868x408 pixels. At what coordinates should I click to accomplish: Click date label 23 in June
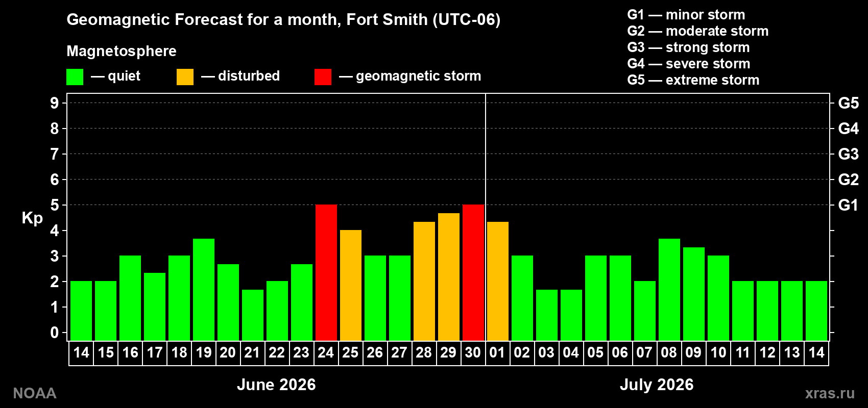point(301,352)
